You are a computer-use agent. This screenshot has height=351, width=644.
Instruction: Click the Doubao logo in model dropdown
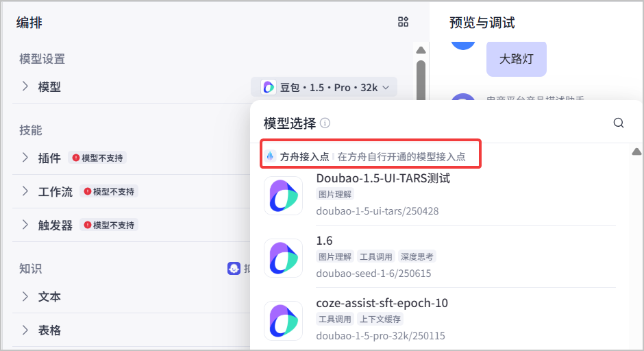[x=269, y=87]
